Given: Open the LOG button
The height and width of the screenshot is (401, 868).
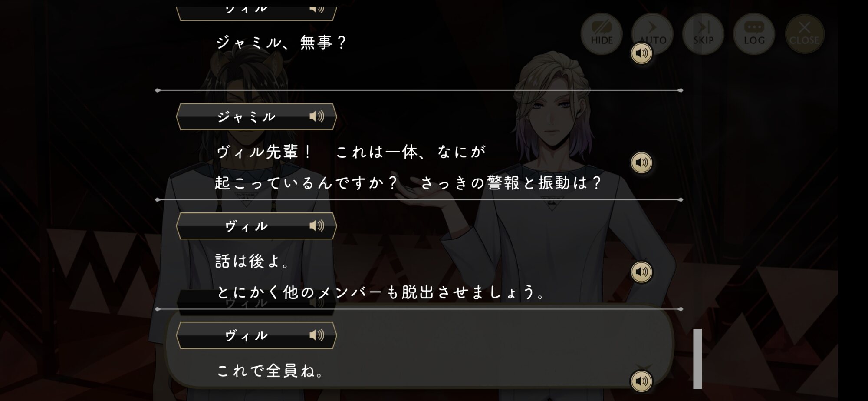Looking at the screenshot, I should click(754, 34).
